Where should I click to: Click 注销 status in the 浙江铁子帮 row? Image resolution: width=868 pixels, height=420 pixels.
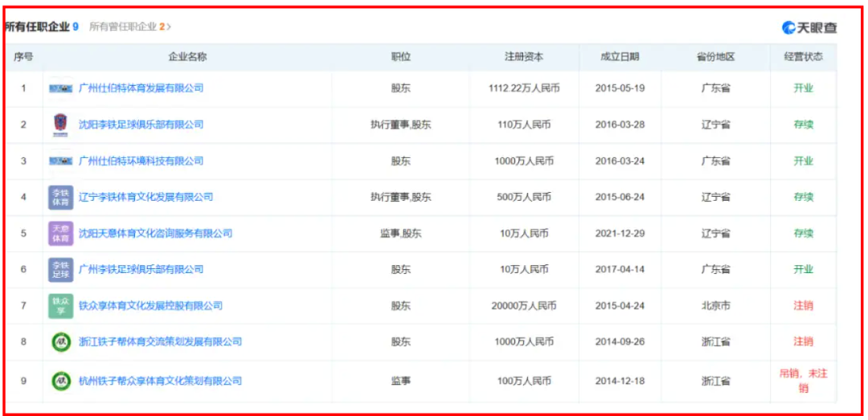[803, 342]
